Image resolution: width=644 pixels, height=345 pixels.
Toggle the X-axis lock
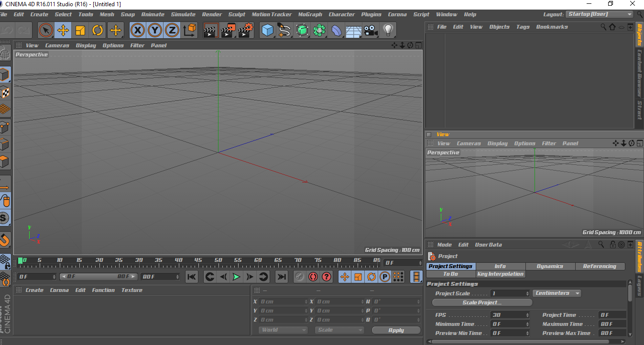(138, 31)
